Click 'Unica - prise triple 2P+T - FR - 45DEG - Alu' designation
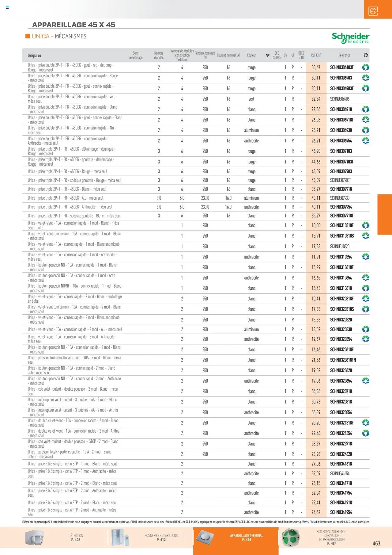Screen dimensions: 392x555 [66, 198]
